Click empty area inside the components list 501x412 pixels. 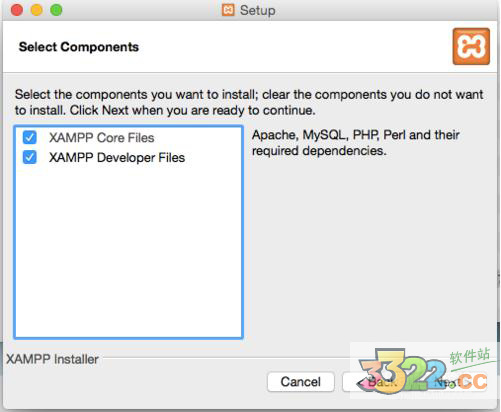[x=128, y=250]
